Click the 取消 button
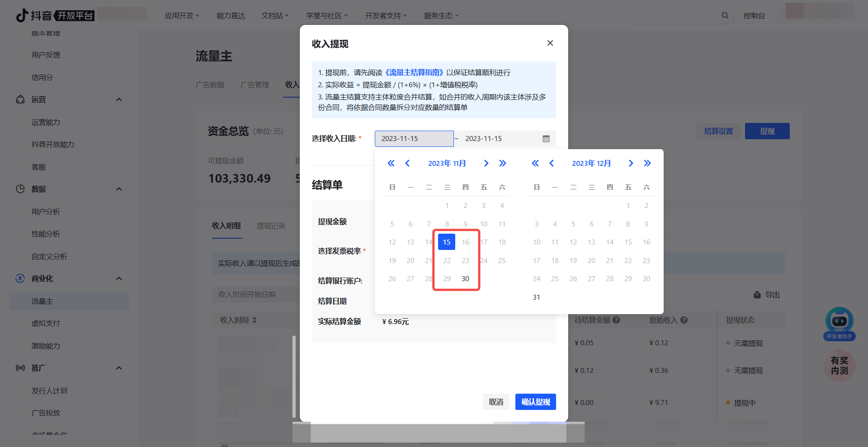The width and height of the screenshot is (868, 447). [x=496, y=402]
